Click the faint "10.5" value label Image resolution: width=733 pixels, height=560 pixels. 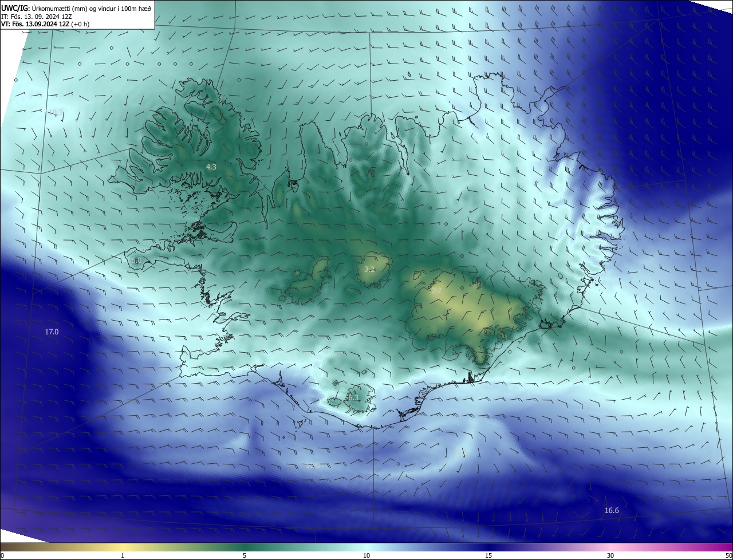pos(460,452)
